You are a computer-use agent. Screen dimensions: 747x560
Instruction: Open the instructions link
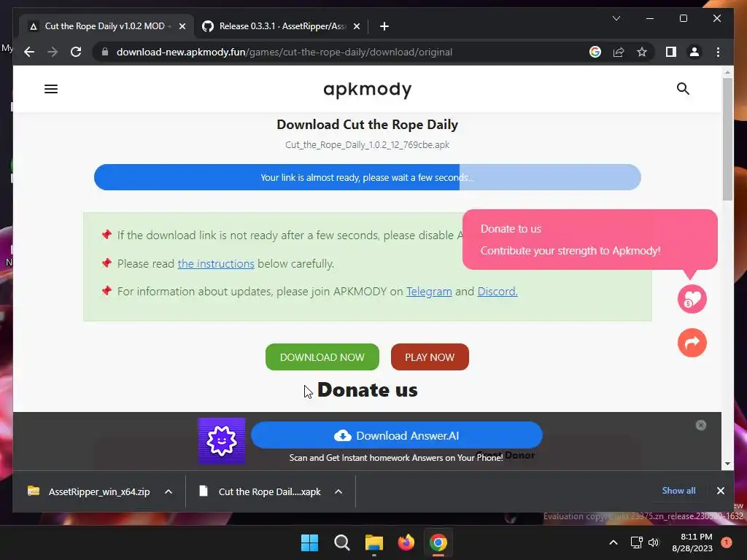coord(216,263)
